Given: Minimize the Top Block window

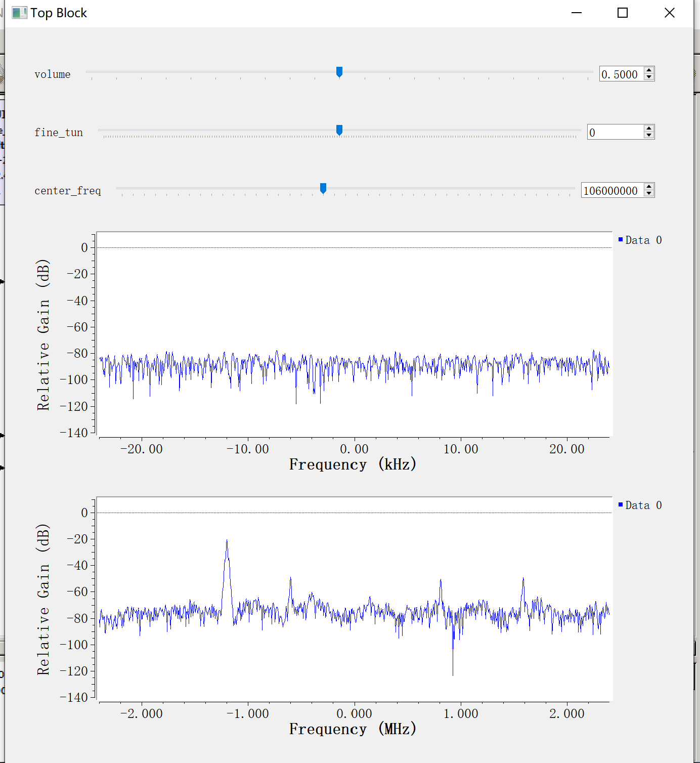Looking at the screenshot, I should pyautogui.click(x=577, y=13).
